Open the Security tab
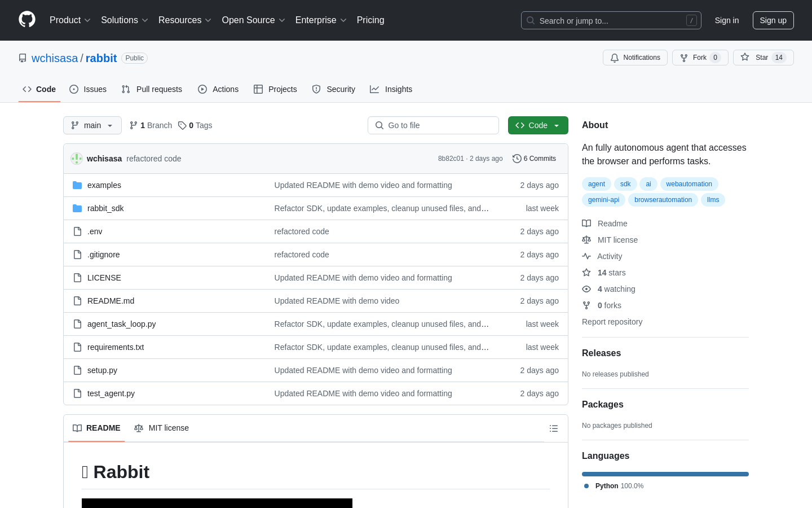 tap(334, 89)
